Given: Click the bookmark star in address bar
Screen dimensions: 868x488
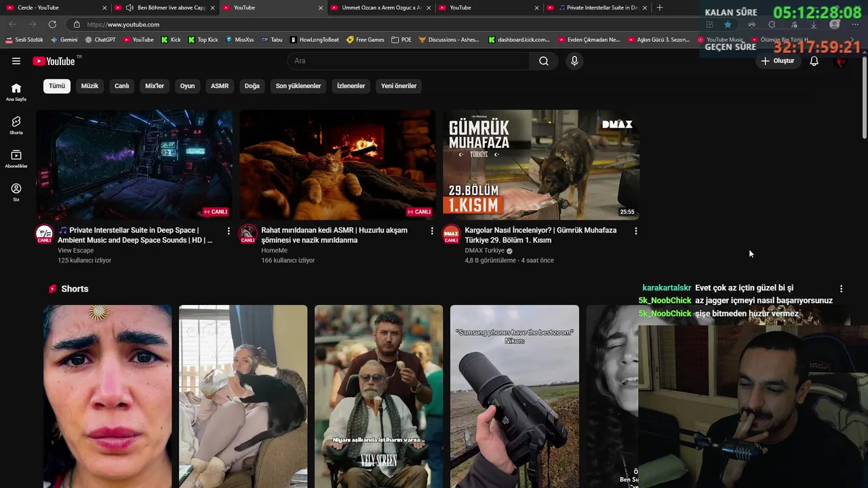Looking at the screenshot, I should click(728, 24).
